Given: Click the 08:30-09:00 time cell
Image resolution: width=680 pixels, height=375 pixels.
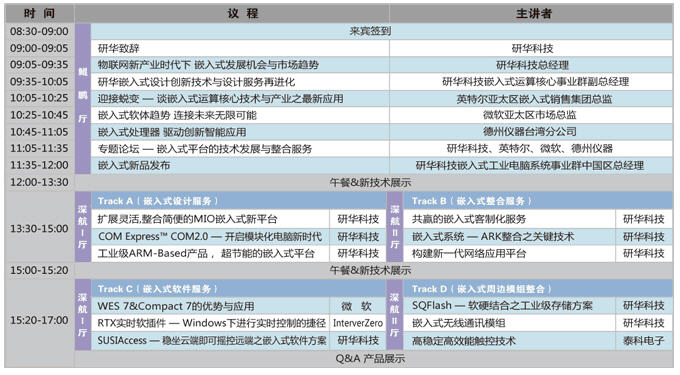Looking at the screenshot, I should tap(39, 31).
